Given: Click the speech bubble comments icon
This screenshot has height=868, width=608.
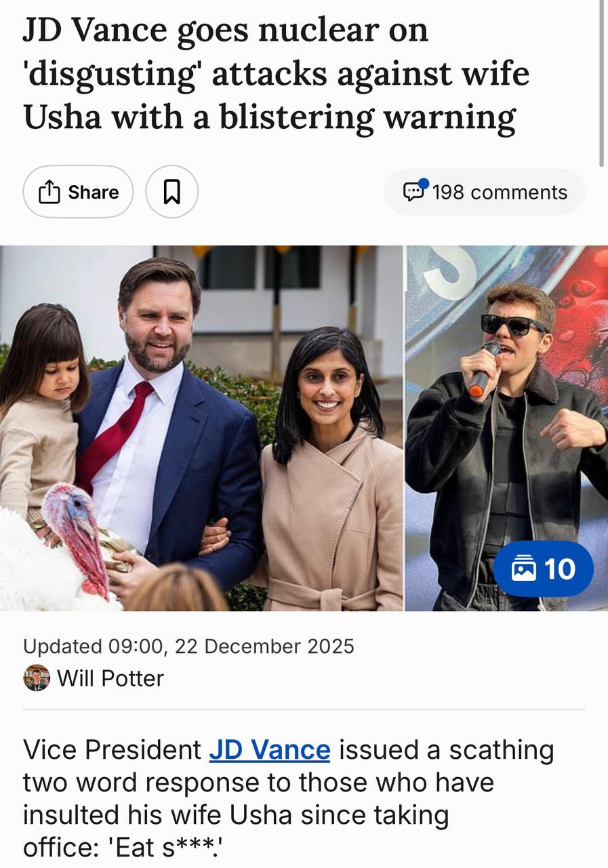Looking at the screenshot, I should (413, 193).
